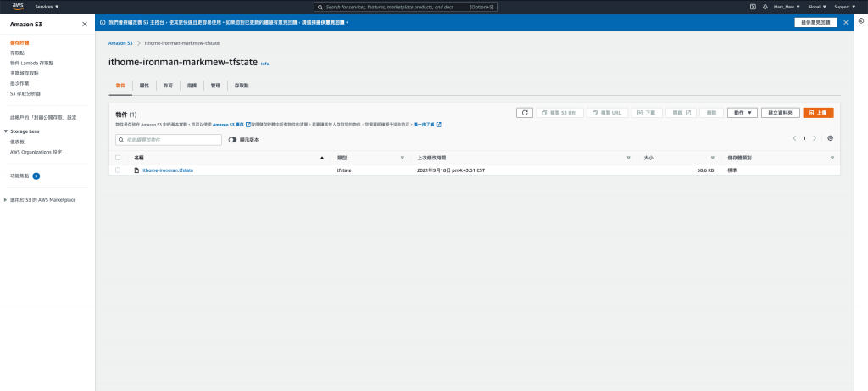
Task: Open AWS Organizations settings item
Action: (36, 152)
